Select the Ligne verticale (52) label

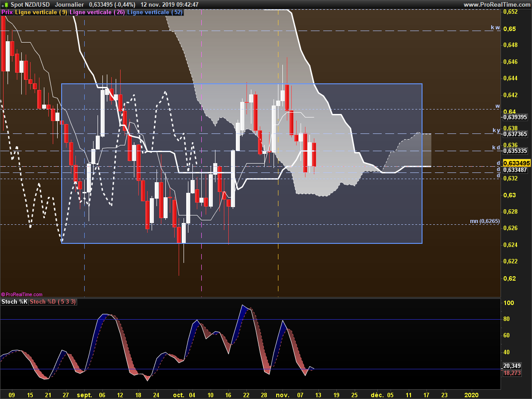[x=155, y=12]
